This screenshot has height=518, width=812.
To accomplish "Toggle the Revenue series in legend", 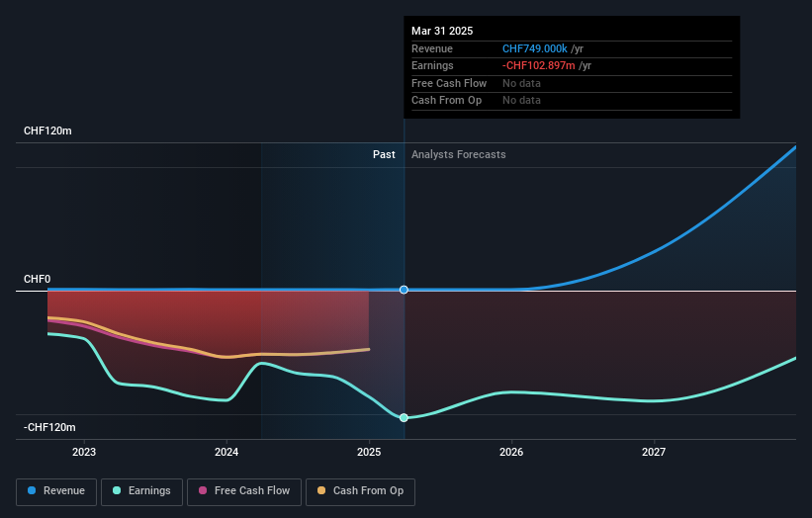I will pos(56,491).
